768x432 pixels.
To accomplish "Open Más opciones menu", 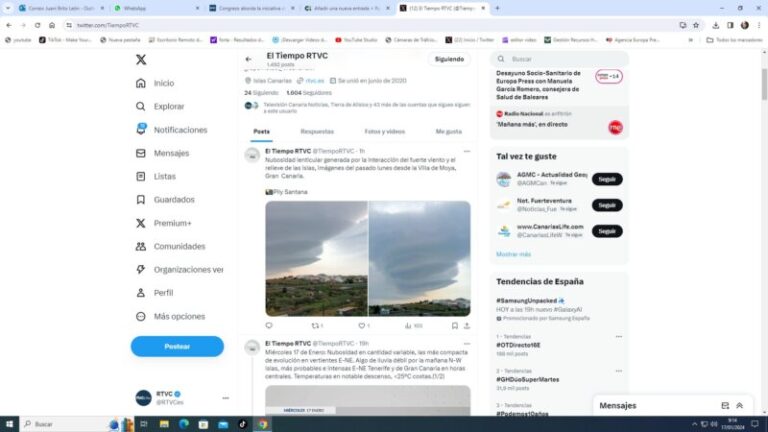I will (170, 316).
